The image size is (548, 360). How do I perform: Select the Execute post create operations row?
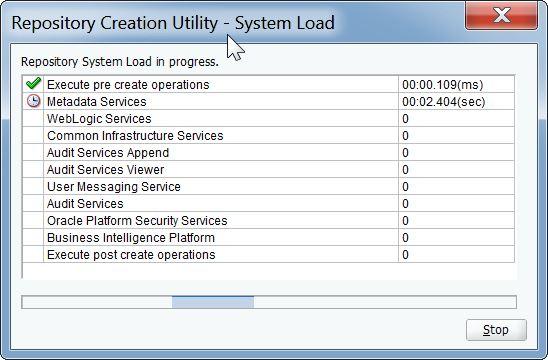[268, 254]
